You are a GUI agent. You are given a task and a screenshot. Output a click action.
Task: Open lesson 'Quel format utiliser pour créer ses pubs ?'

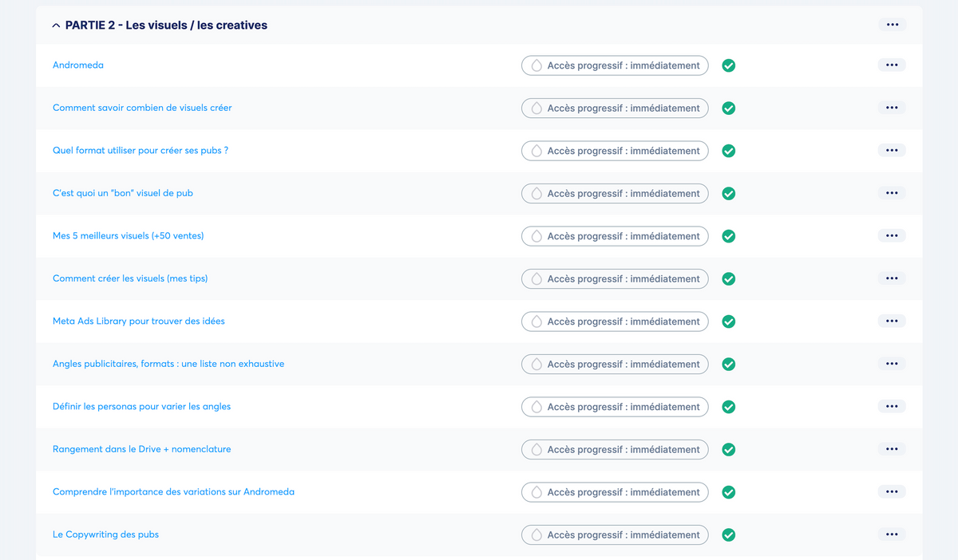(x=141, y=151)
